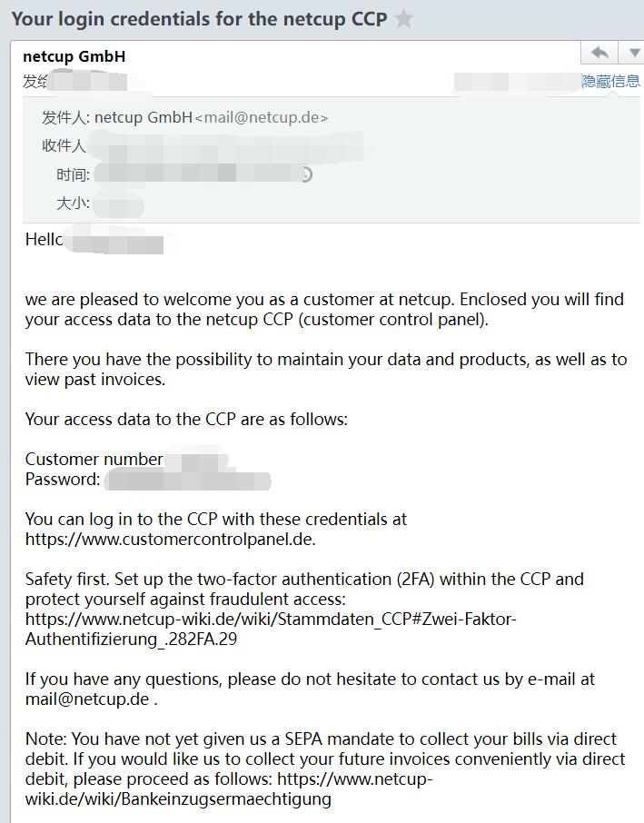Click the blurred Password value
Image resolution: width=644 pixels, height=823 pixels.
coord(187,481)
